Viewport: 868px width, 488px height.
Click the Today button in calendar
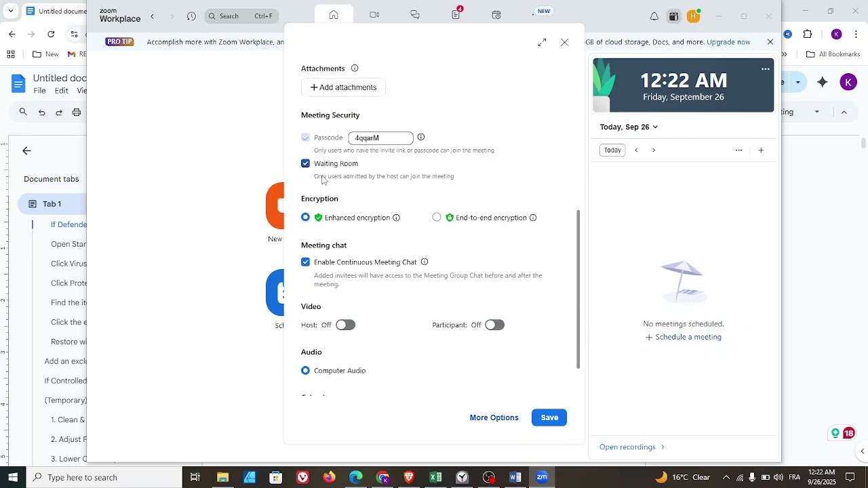612,150
